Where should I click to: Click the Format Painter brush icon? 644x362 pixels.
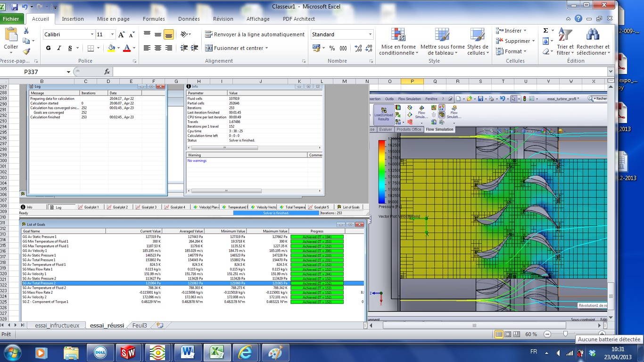[x=26, y=51]
